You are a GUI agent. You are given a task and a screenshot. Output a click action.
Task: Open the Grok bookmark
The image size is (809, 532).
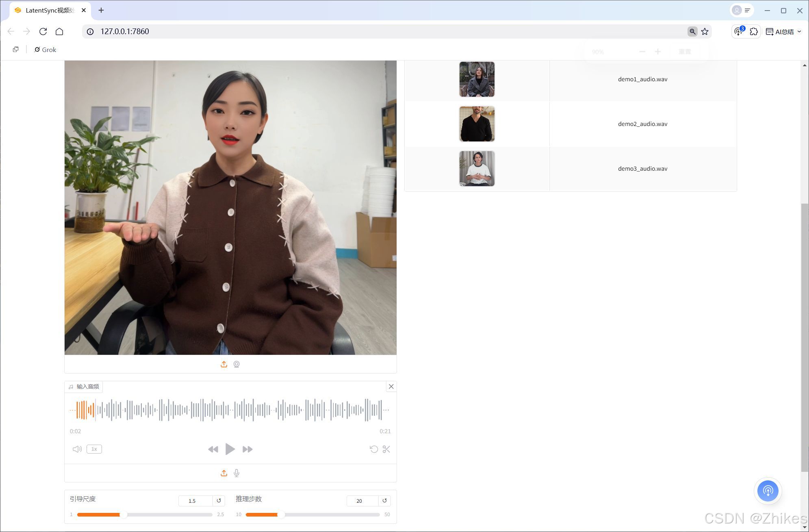pyautogui.click(x=46, y=50)
